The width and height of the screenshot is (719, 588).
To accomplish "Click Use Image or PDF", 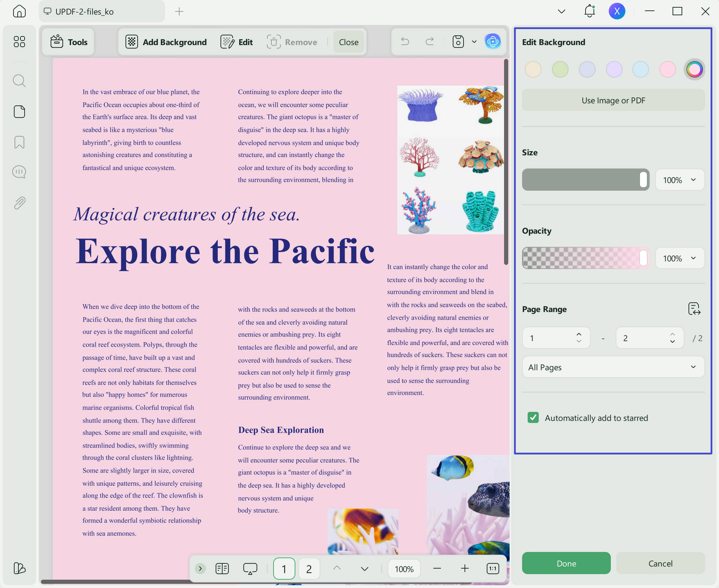I will 613,100.
